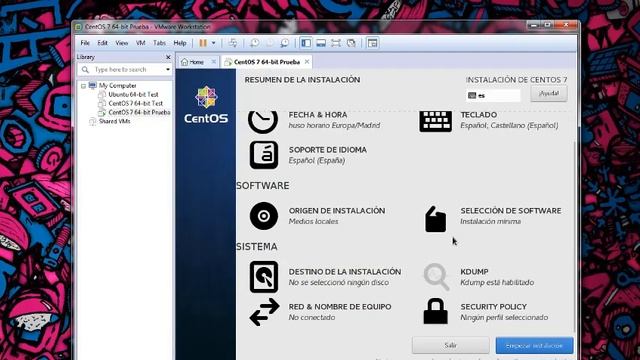This screenshot has height=360, width=640.
Task: Open the File menu
Action: tap(85, 43)
